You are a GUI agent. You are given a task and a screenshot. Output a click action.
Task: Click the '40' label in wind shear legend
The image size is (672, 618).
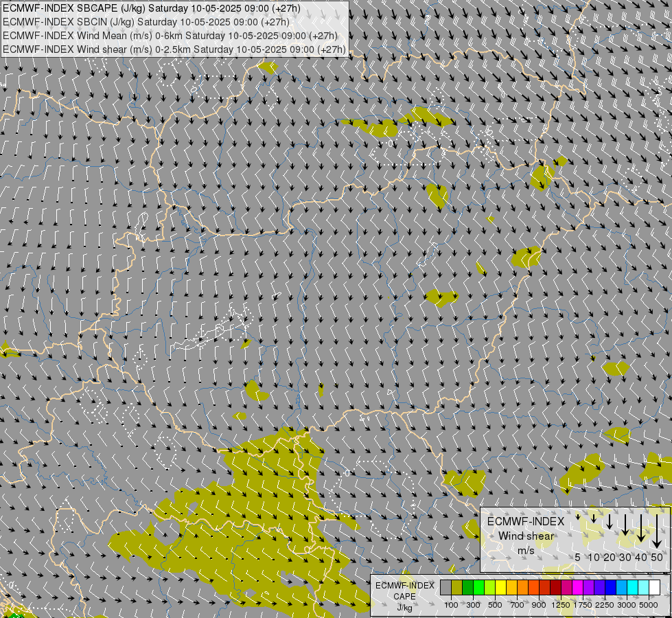[x=641, y=557]
